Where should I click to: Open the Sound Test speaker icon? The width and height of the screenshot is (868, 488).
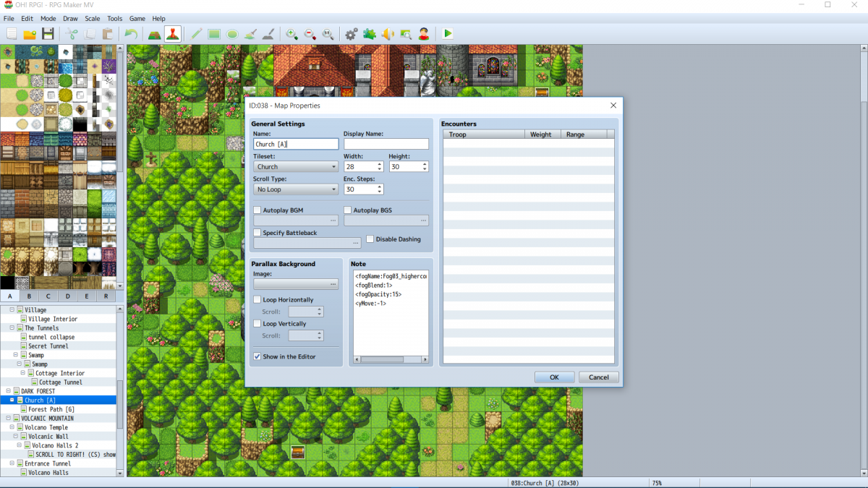pyautogui.click(x=388, y=33)
